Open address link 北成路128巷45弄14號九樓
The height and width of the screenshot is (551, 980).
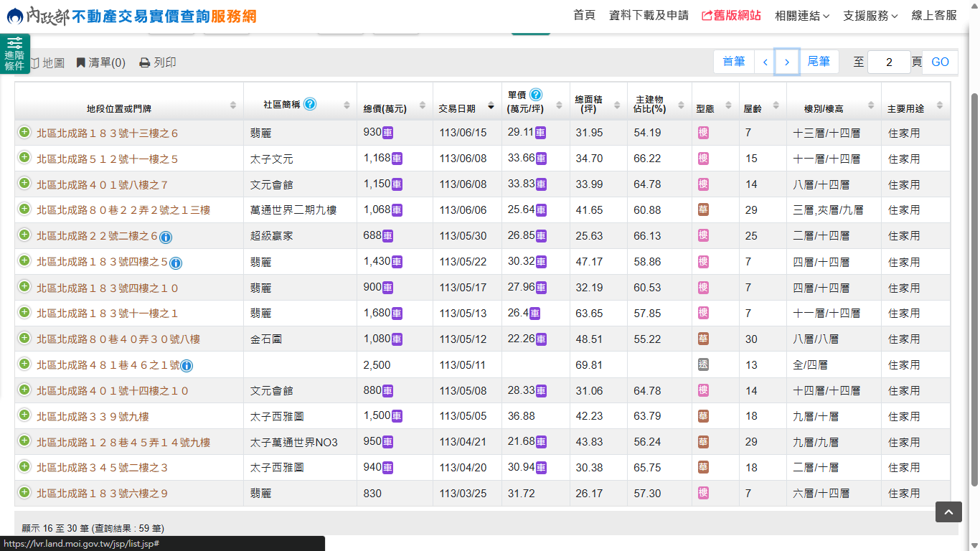[x=123, y=443]
